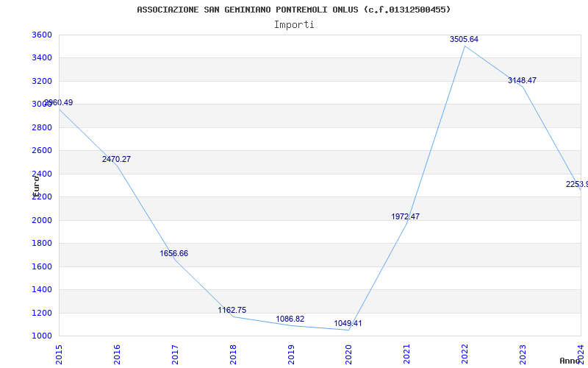Image resolution: width=588 pixels, height=368 pixels.
Task: Click the 2016 x-axis label
Action: [117, 354]
